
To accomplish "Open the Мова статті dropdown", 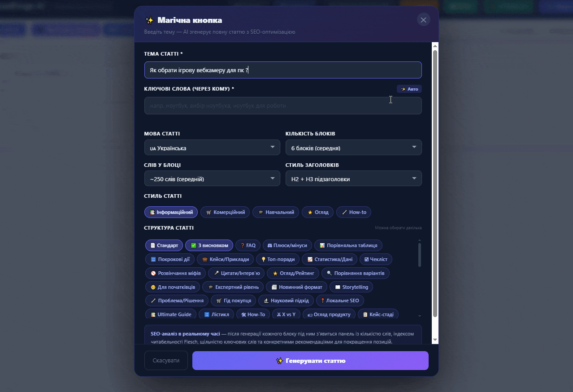I will pos(212,148).
